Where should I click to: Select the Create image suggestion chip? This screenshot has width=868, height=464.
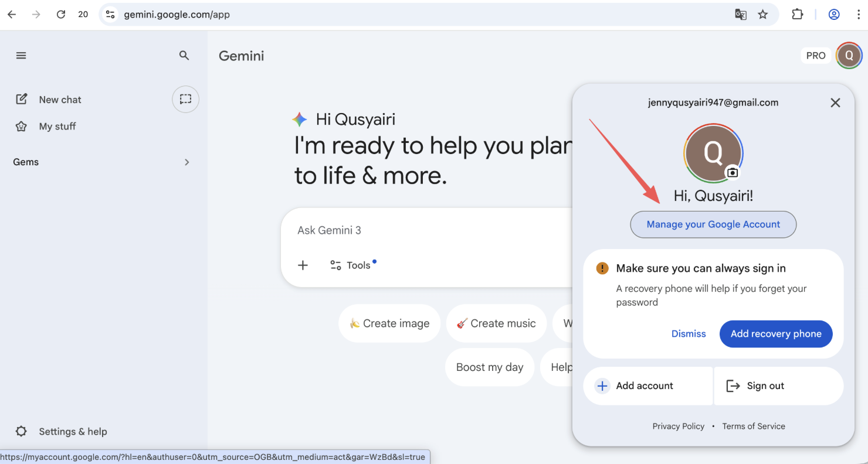tap(389, 323)
